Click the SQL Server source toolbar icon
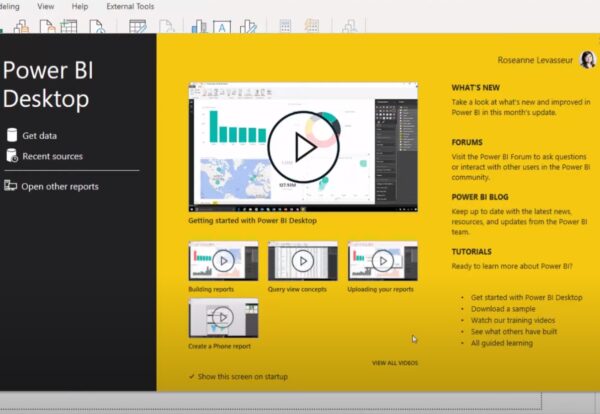 (x=47, y=26)
